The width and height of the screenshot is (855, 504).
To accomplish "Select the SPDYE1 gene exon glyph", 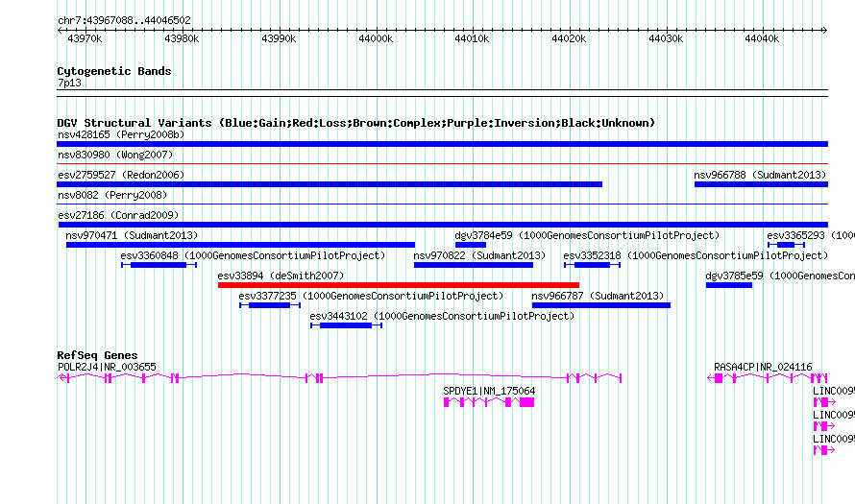I will [x=489, y=402].
